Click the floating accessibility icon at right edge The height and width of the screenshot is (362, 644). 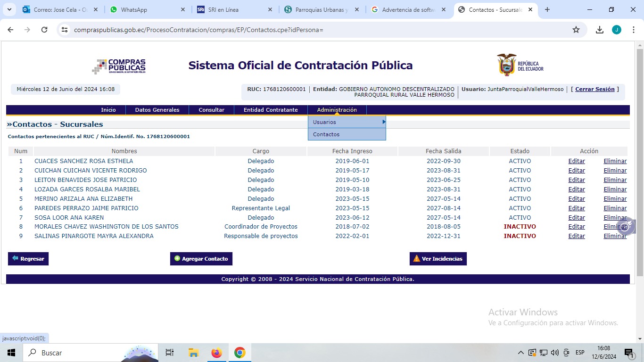(626, 226)
